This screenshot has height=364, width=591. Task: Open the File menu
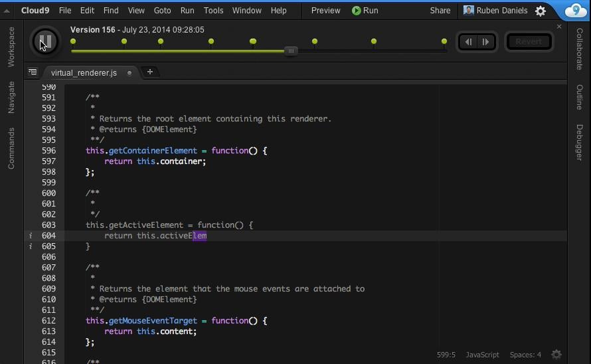[65, 11]
